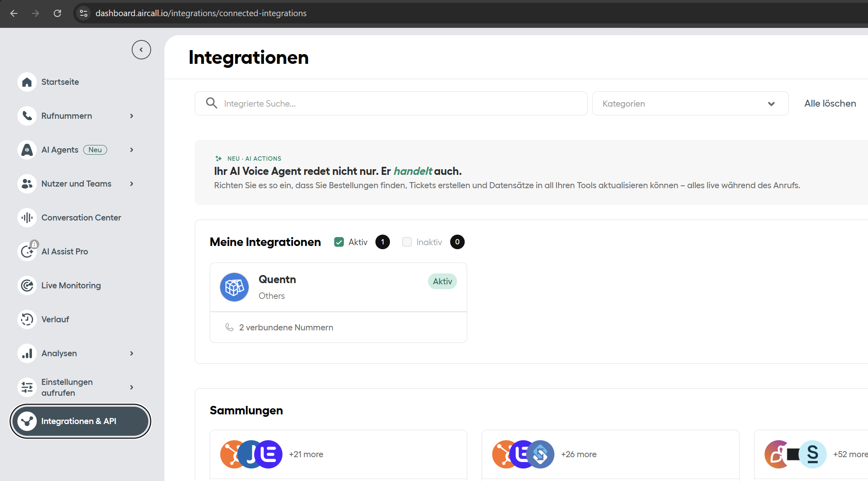868x481 pixels.
Task: Click the browser address bar URL
Action: click(201, 13)
